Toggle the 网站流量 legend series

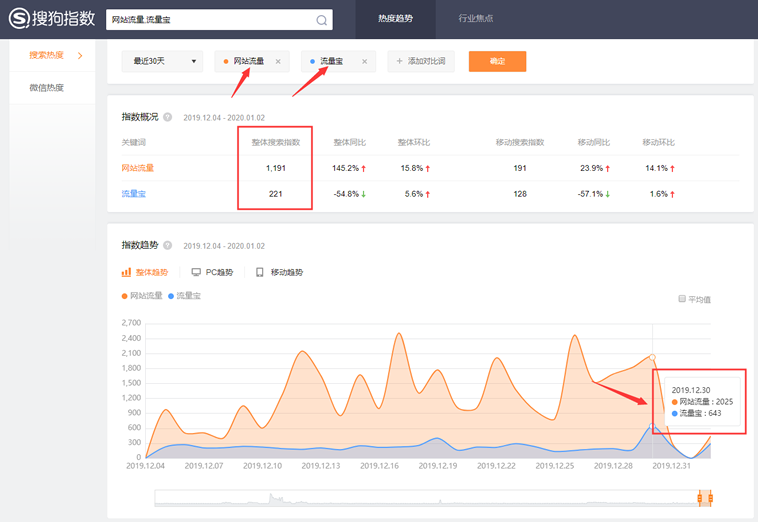pos(142,295)
